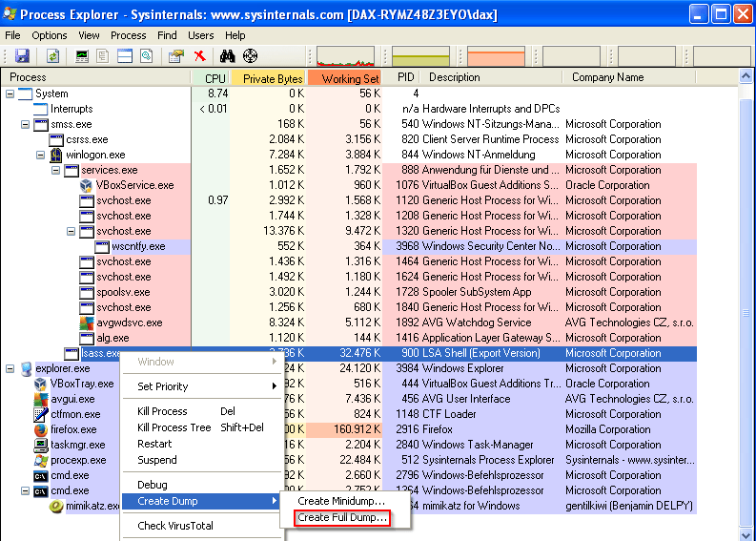This screenshot has width=756, height=541.
Task: Click the avgwdsvc.exe AVG icon
Action: 87,323
